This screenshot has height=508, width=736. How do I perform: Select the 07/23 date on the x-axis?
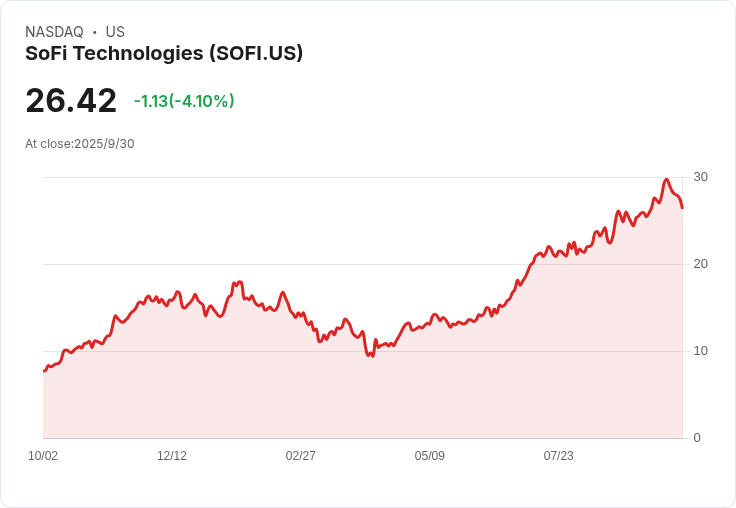[x=559, y=456]
